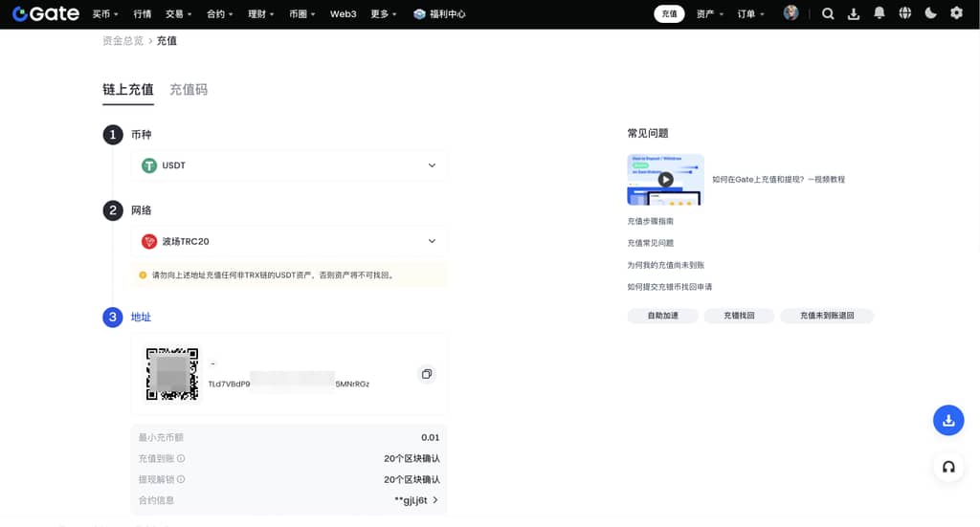Click the blue floating download button

coord(948,420)
